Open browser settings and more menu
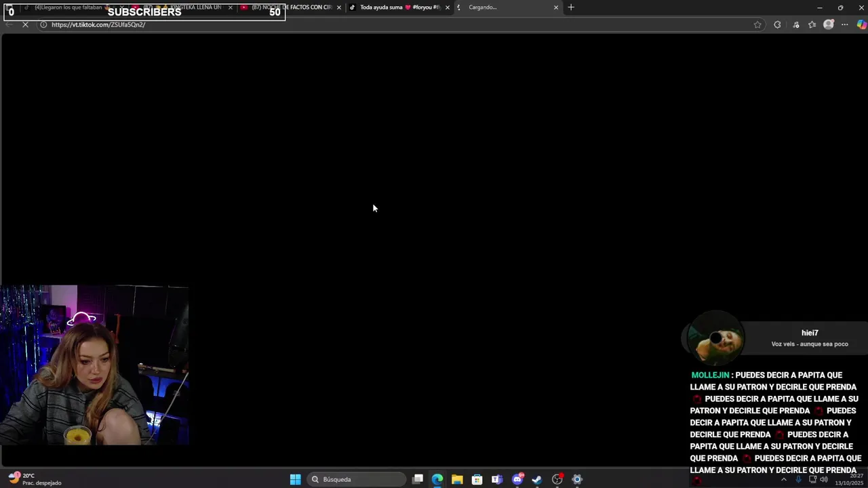This screenshot has height=488, width=868. point(845,24)
